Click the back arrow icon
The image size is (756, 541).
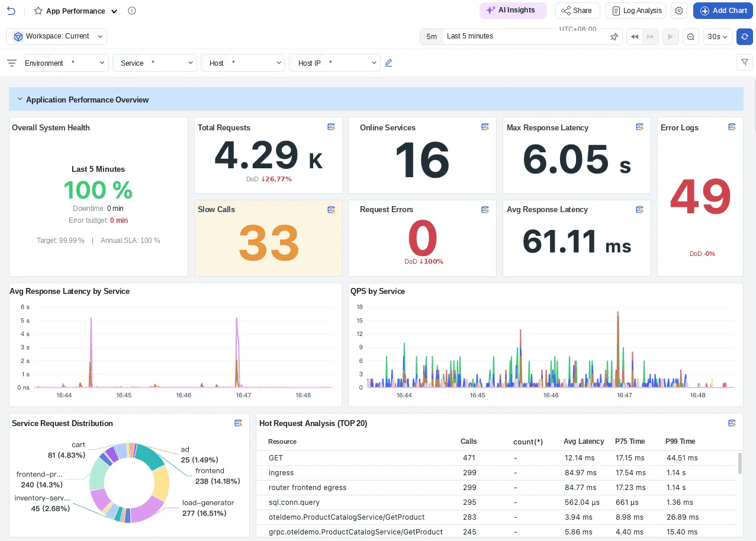(11, 11)
